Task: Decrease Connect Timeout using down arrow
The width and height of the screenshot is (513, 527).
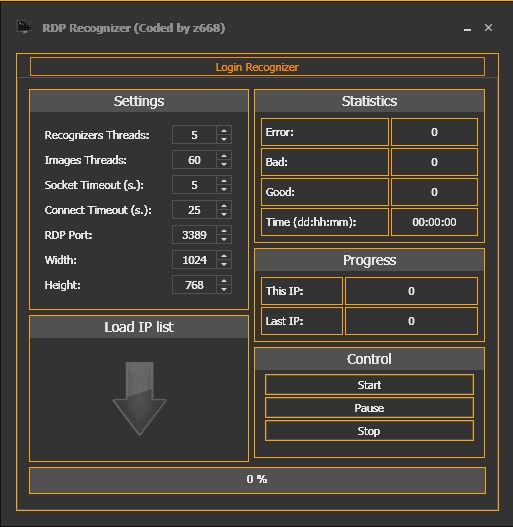Action: pos(224,214)
